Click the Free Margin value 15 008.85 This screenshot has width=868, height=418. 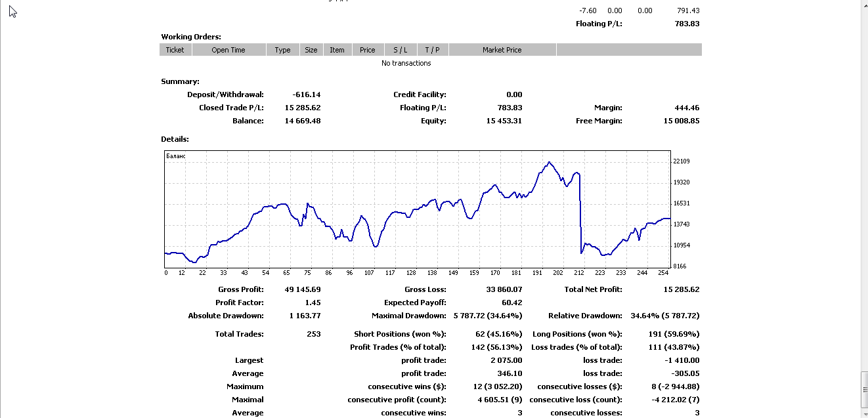(x=682, y=121)
